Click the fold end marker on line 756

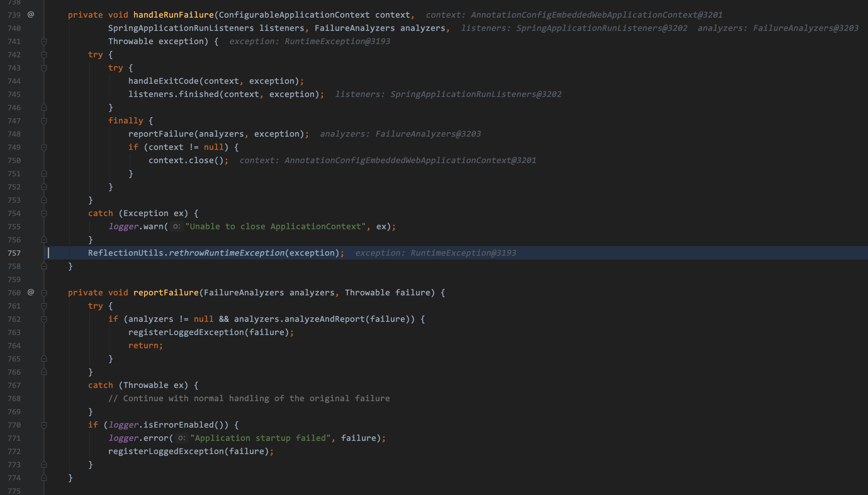[44, 240]
